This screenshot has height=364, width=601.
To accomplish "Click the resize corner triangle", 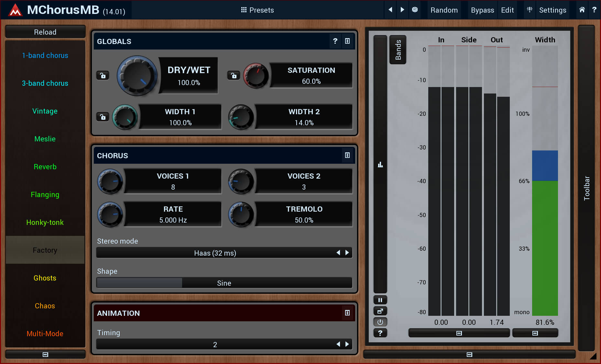I will pyautogui.click(x=593, y=356).
